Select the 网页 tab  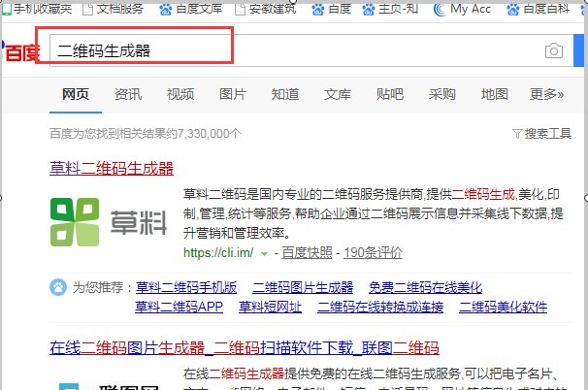click(x=76, y=94)
